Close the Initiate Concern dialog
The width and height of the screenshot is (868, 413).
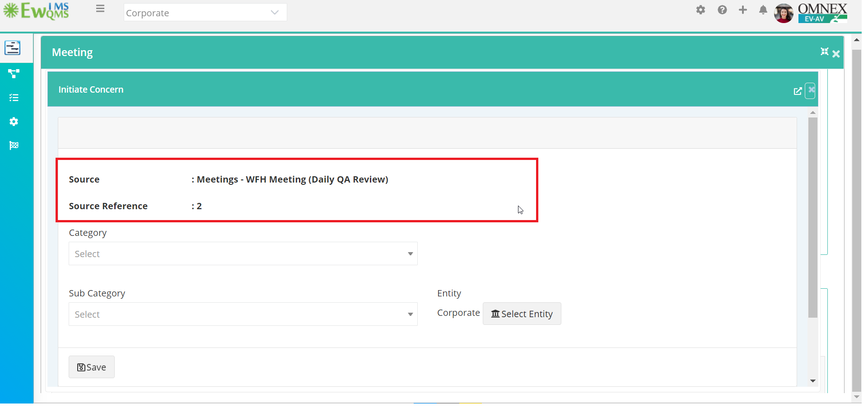[811, 90]
